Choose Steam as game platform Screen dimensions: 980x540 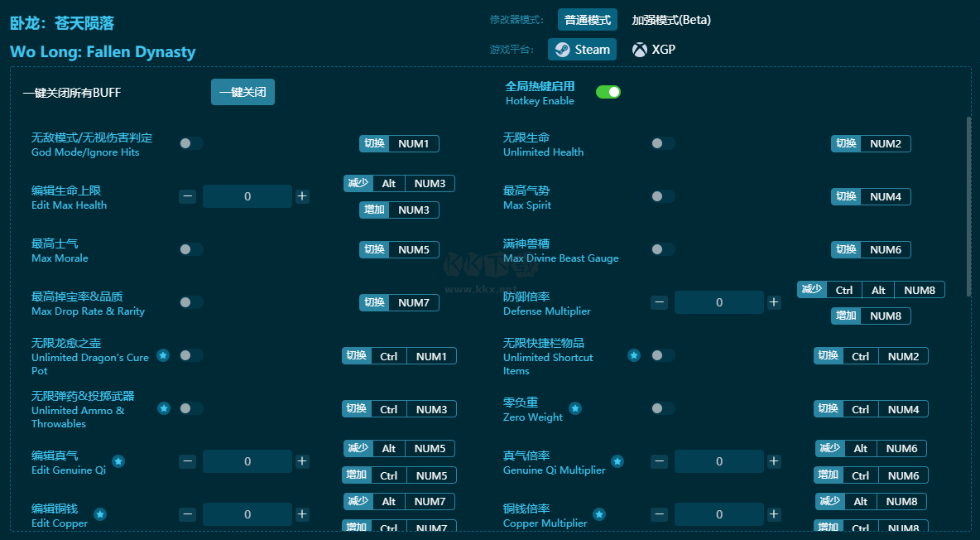(583, 50)
